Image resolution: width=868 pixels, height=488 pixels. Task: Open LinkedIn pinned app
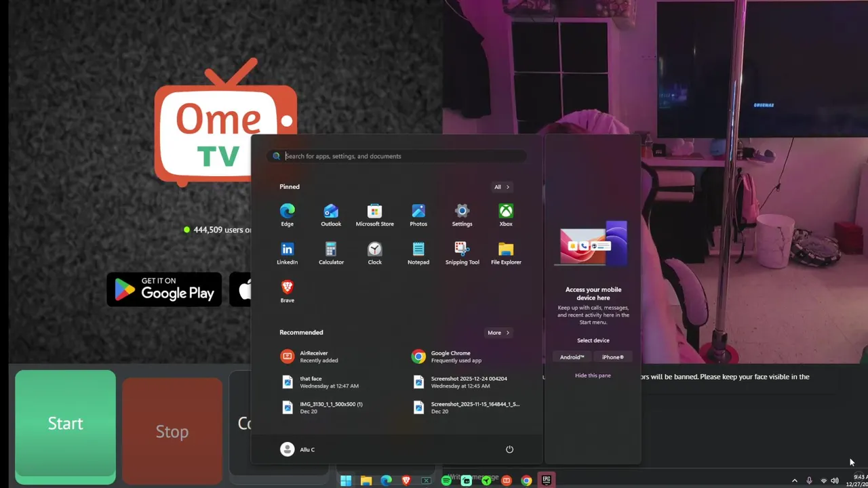[x=288, y=253]
